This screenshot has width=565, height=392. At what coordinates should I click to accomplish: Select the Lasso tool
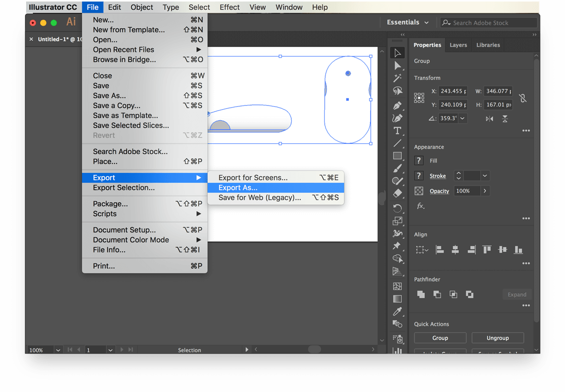[398, 91]
